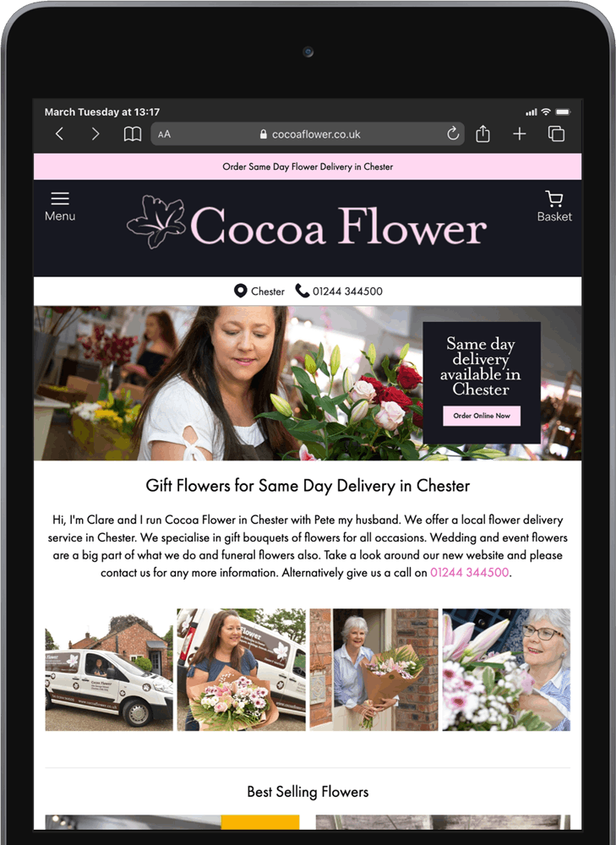This screenshot has width=616, height=845.
Task: Open the glasses woman with lilies photo
Action: click(506, 670)
